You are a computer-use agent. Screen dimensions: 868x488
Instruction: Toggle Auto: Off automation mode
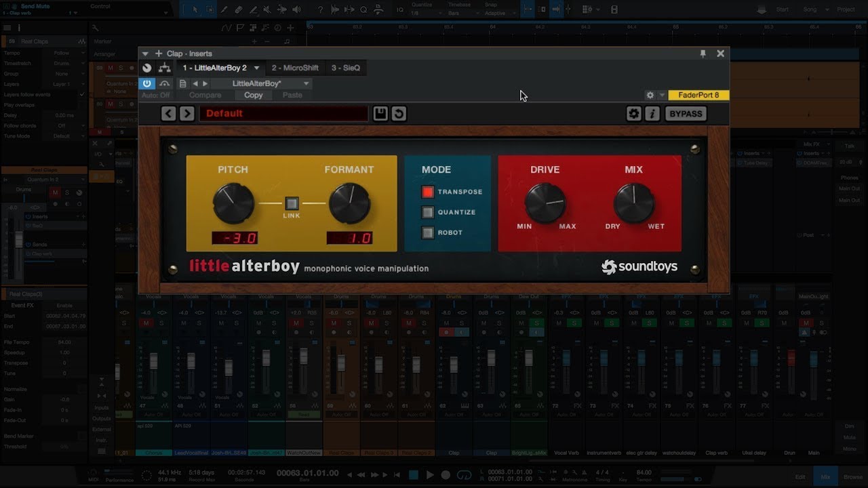pyautogui.click(x=155, y=96)
